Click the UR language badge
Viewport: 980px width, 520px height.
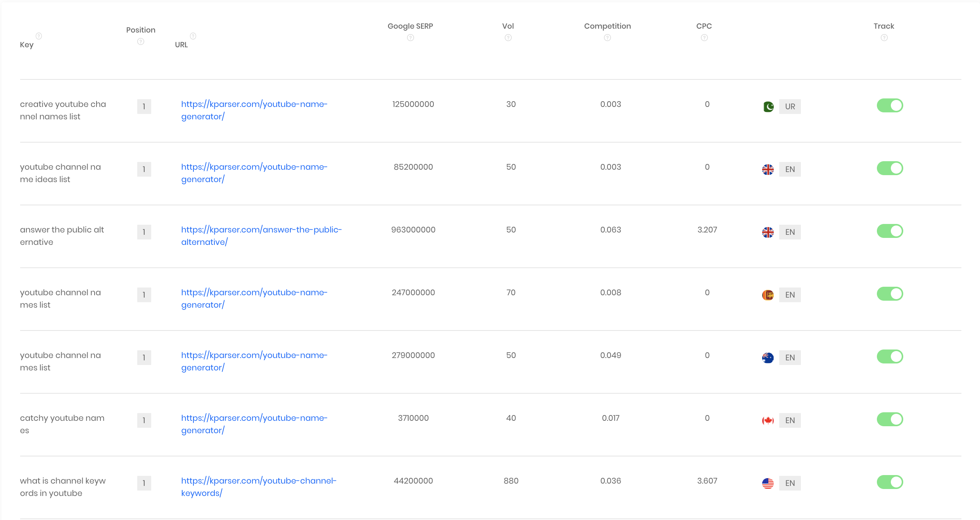click(x=790, y=107)
